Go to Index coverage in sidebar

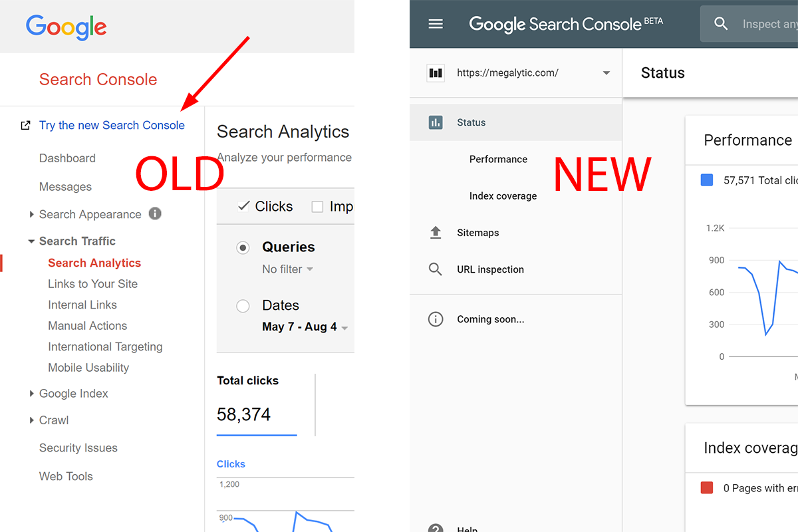pos(503,196)
